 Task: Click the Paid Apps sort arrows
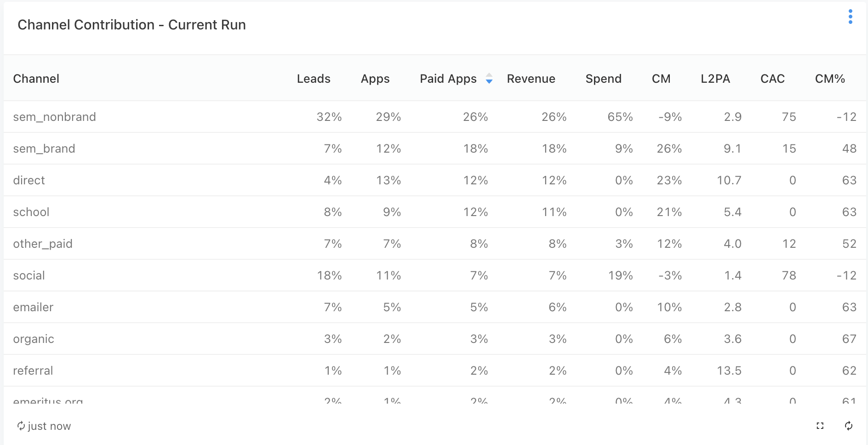[x=489, y=79]
